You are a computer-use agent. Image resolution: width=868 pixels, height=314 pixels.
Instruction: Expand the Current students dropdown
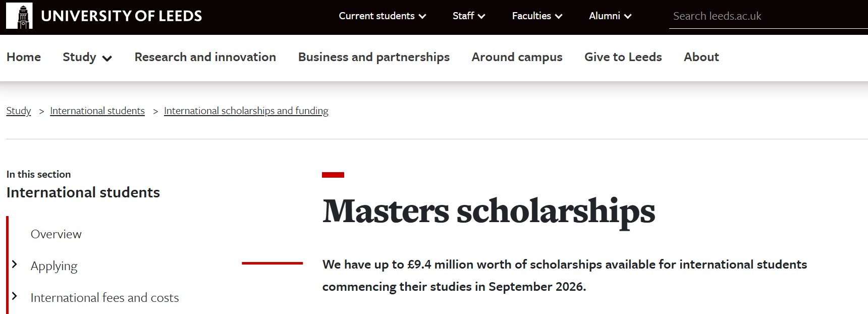382,16
